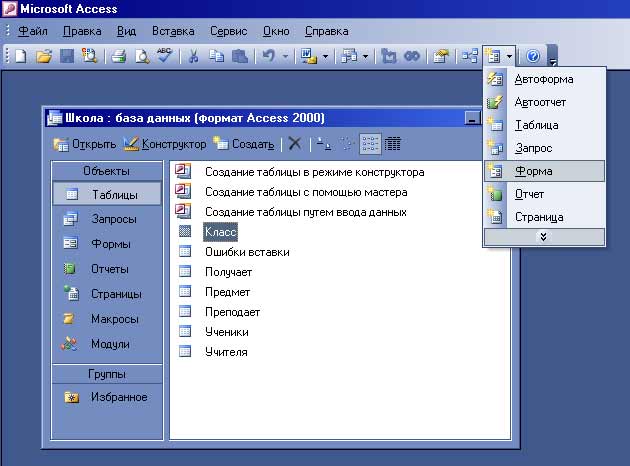The width and height of the screenshot is (630, 466).
Task: Choose Автоотчет from the dropdown
Action: click(544, 102)
